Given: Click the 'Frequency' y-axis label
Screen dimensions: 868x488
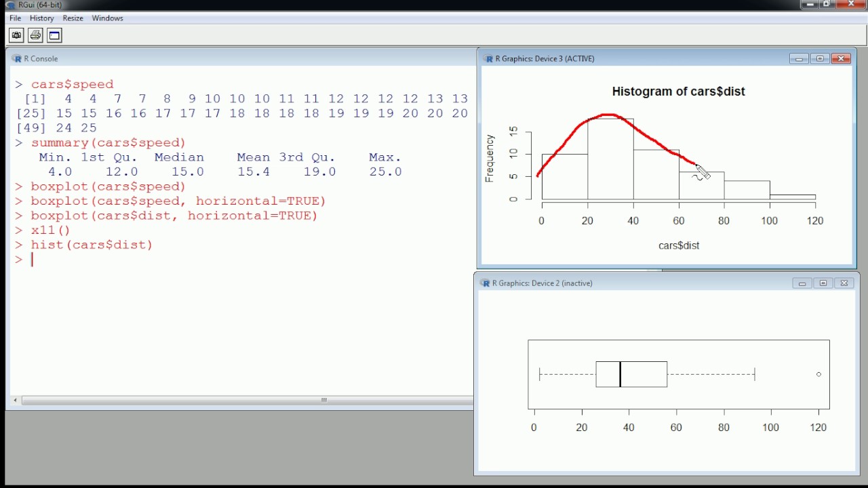Looking at the screenshot, I should click(490, 159).
